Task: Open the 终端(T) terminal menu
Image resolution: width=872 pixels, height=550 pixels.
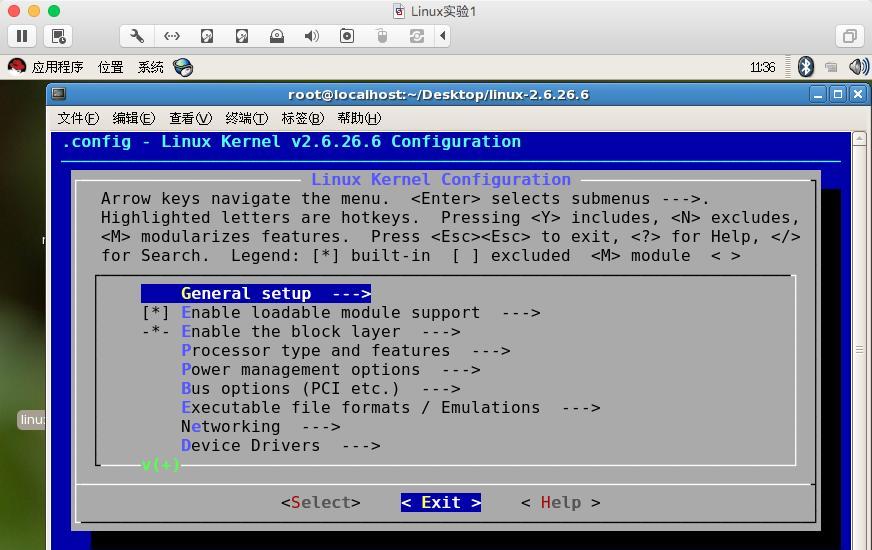Action: (x=246, y=118)
